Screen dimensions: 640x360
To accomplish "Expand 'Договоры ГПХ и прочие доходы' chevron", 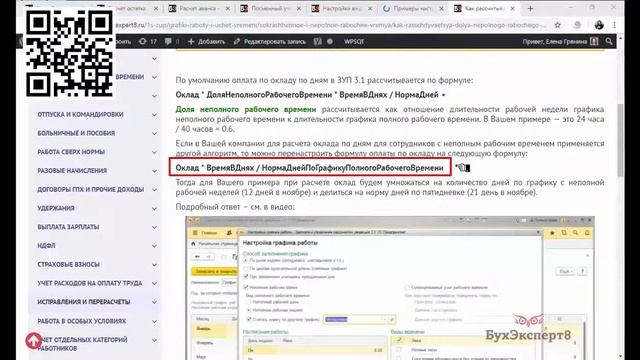I will (x=154, y=190).
